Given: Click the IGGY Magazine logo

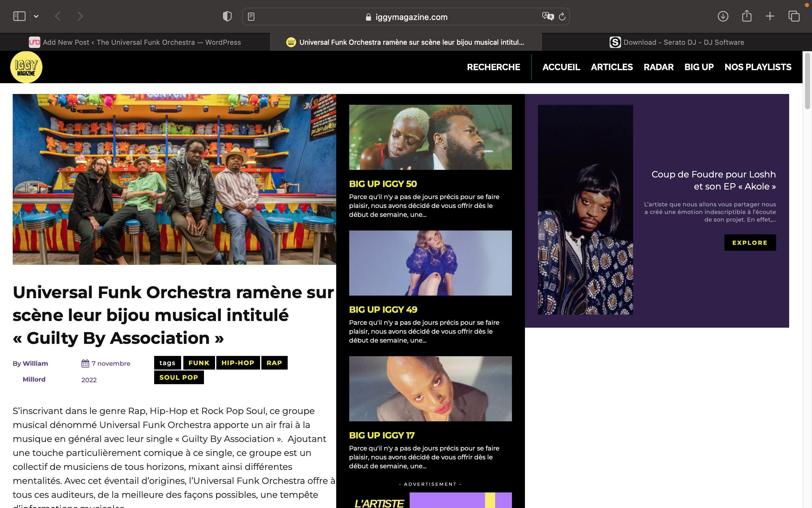Looking at the screenshot, I should (x=26, y=67).
